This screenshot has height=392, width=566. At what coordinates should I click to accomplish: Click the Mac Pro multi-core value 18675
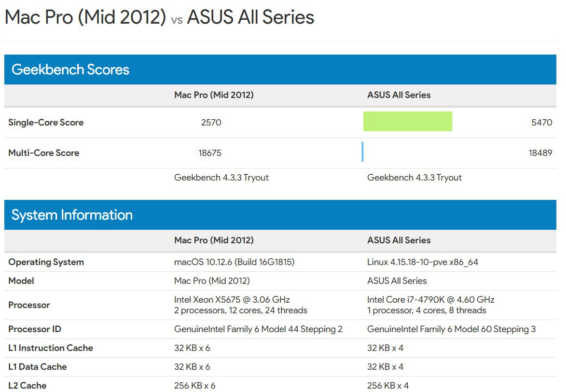[210, 153]
